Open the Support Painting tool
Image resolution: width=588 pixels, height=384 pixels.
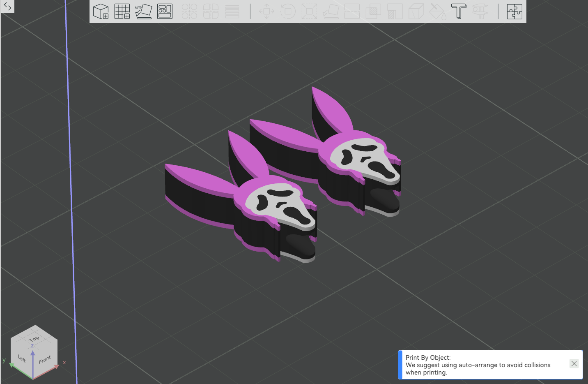click(x=395, y=11)
